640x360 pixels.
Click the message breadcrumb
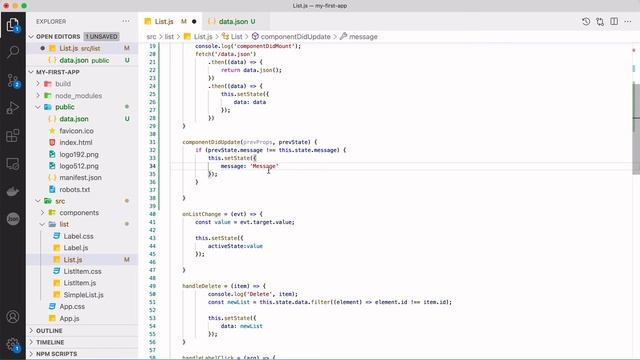363,37
